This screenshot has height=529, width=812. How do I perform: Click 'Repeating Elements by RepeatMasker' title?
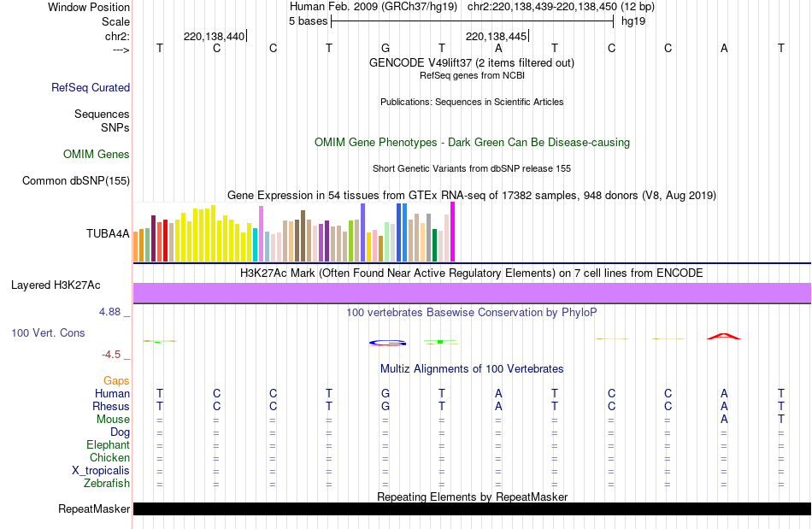pyautogui.click(x=472, y=497)
